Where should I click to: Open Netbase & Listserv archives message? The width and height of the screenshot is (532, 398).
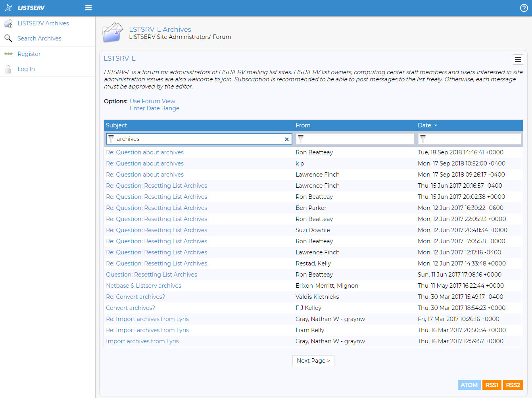144,286
